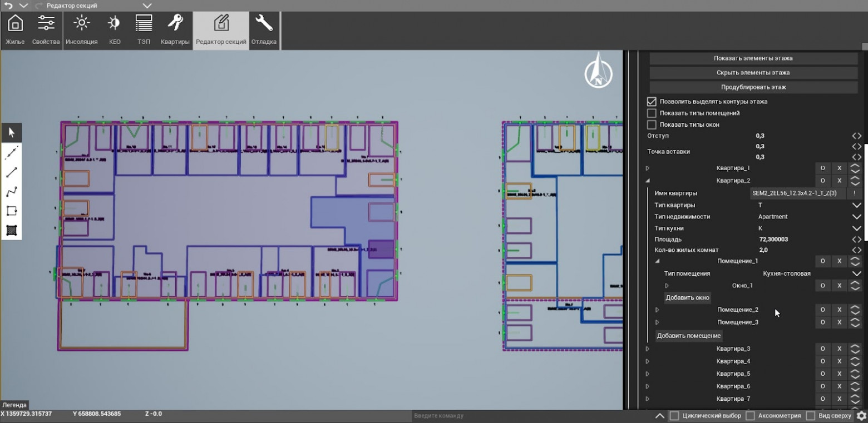868x423 pixels.
Task: Open the ТЭП table tool
Action: pos(144,30)
